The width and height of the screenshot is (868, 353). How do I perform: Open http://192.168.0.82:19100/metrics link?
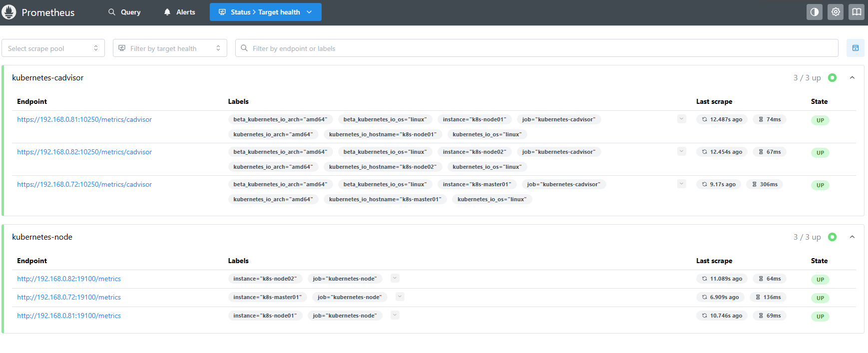click(x=69, y=279)
